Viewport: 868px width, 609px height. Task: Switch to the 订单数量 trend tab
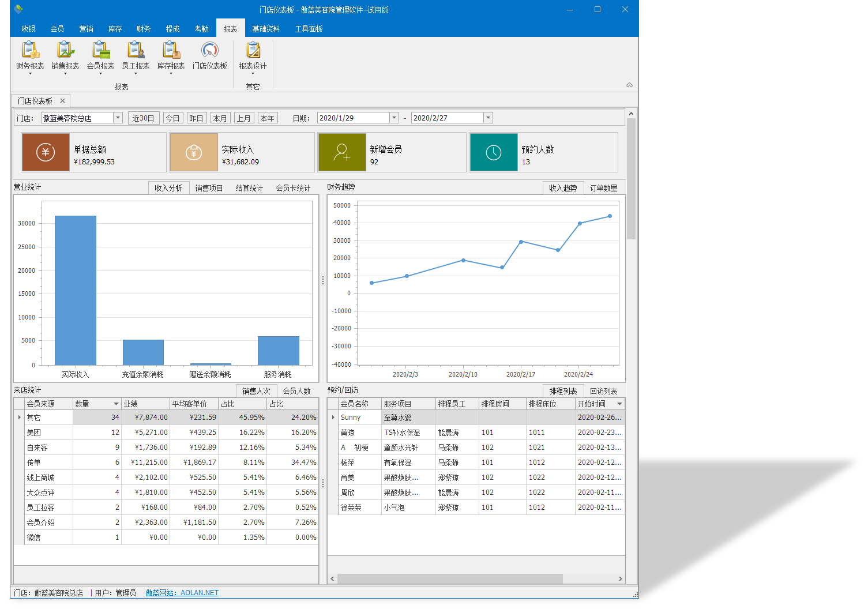(x=604, y=188)
